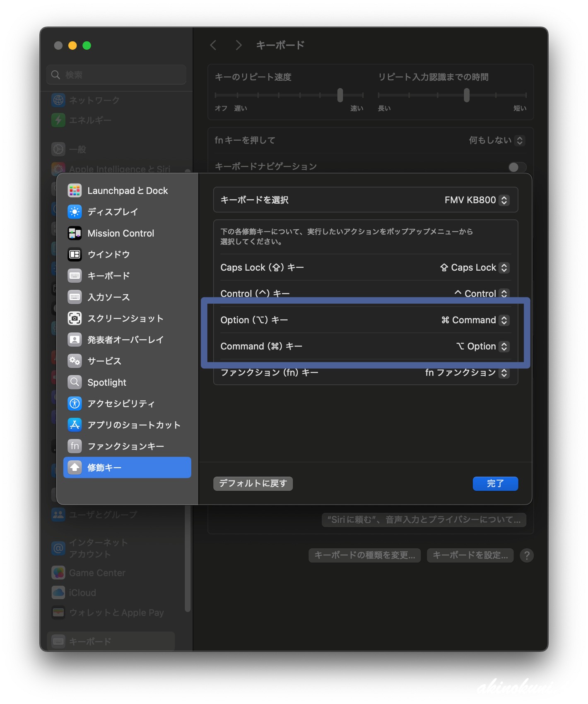Click the 検索 search field

116,74
